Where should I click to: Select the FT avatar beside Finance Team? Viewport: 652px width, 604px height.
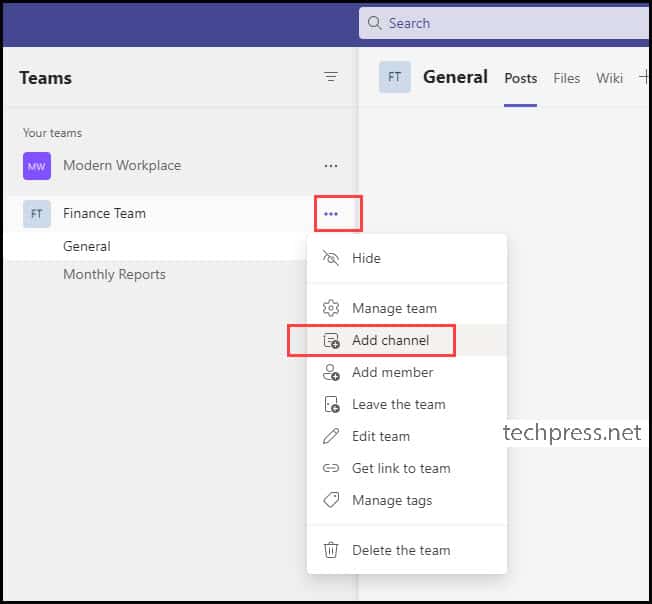click(37, 214)
